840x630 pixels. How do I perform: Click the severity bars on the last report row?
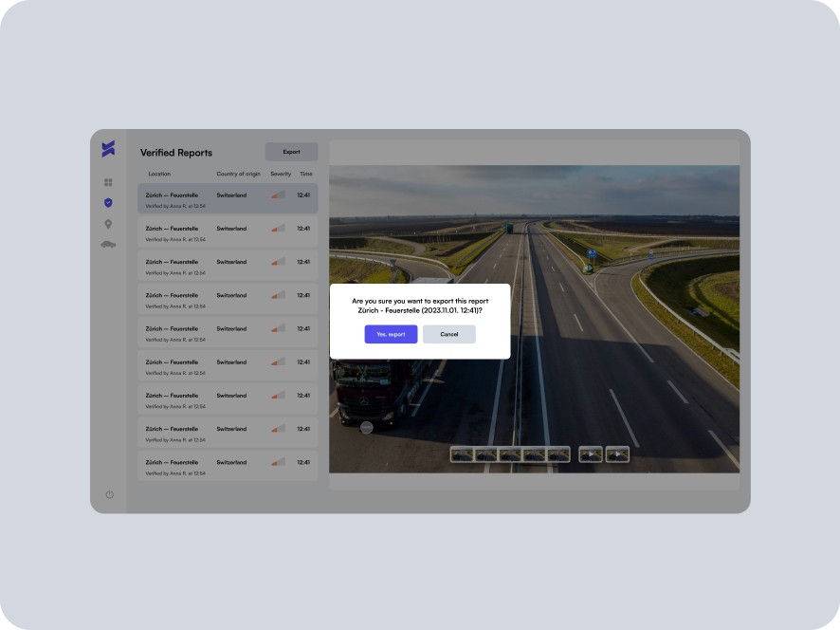click(x=278, y=461)
